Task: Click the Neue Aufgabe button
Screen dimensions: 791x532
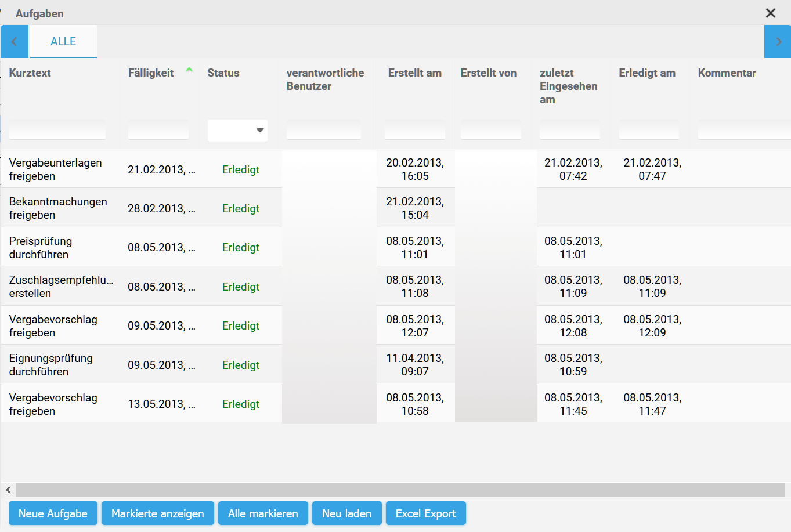Action: [53, 513]
